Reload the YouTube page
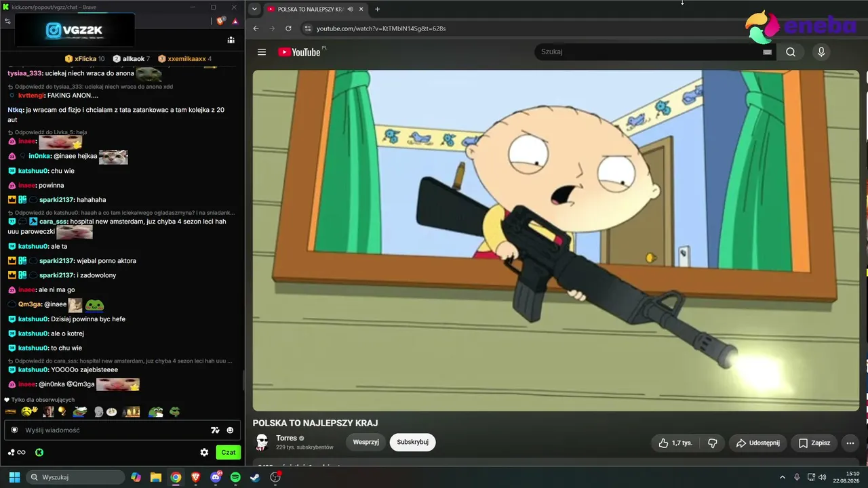The image size is (868, 488). pyautogui.click(x=288, y=28)
